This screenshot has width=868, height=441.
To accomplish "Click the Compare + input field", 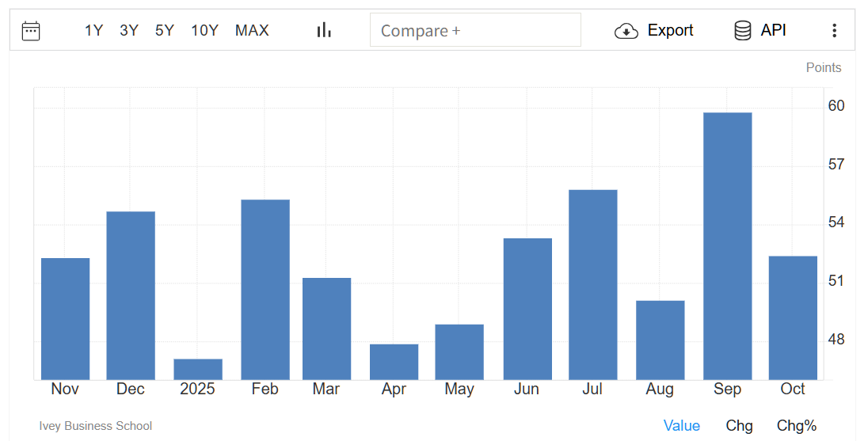I will (475, 31).
